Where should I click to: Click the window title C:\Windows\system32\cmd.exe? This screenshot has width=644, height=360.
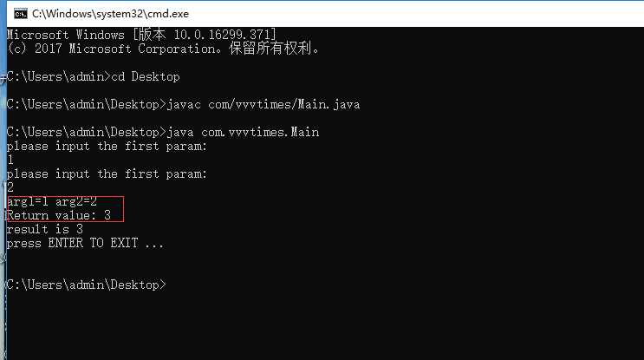point(110,14)
